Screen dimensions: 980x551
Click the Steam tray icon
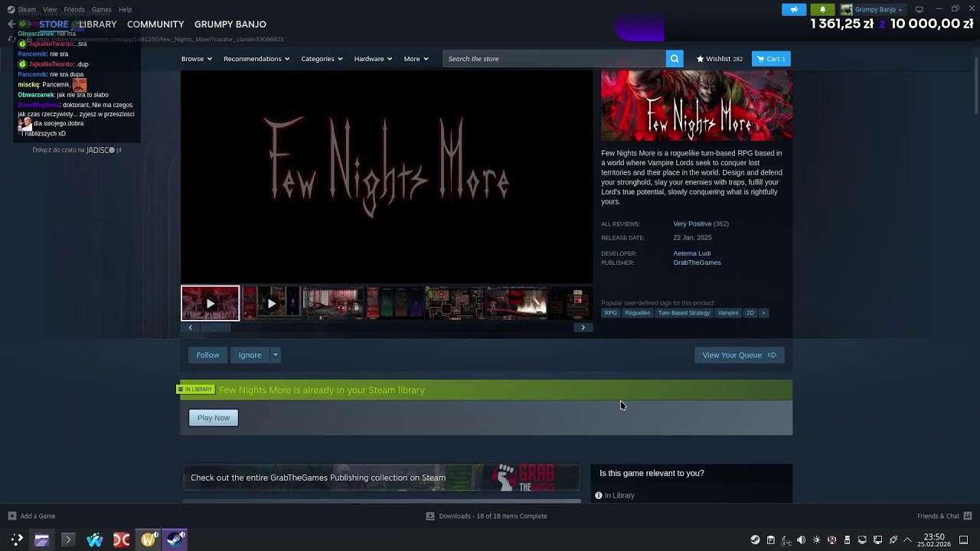755,540
